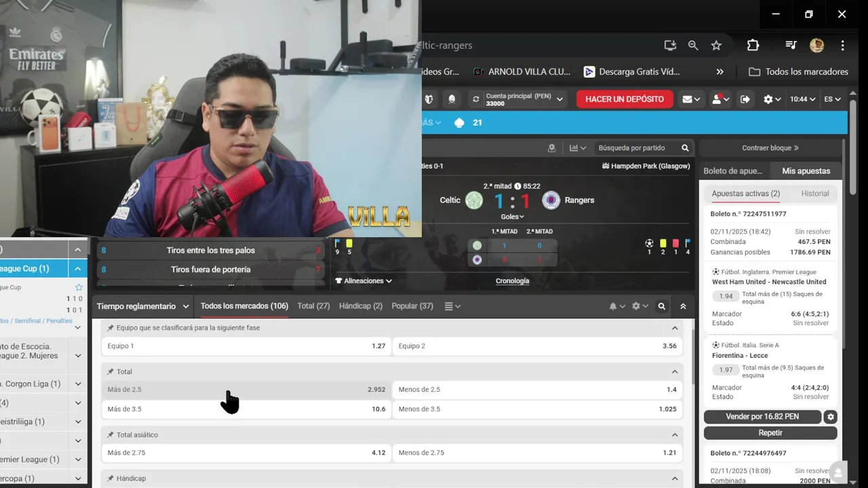Viewport: 868px width, 488px height.
Task: Select the Hándicap (2) market tab
Action: (361, 306)
